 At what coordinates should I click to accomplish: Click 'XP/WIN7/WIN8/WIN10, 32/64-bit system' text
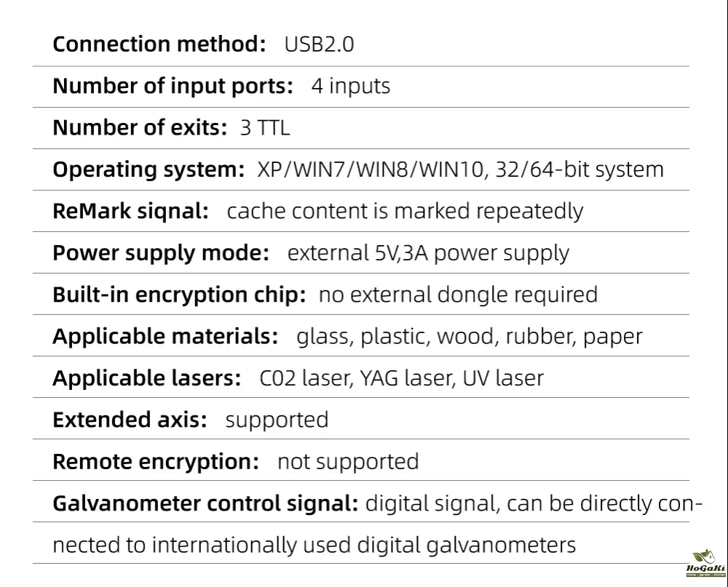click(461, 169)
